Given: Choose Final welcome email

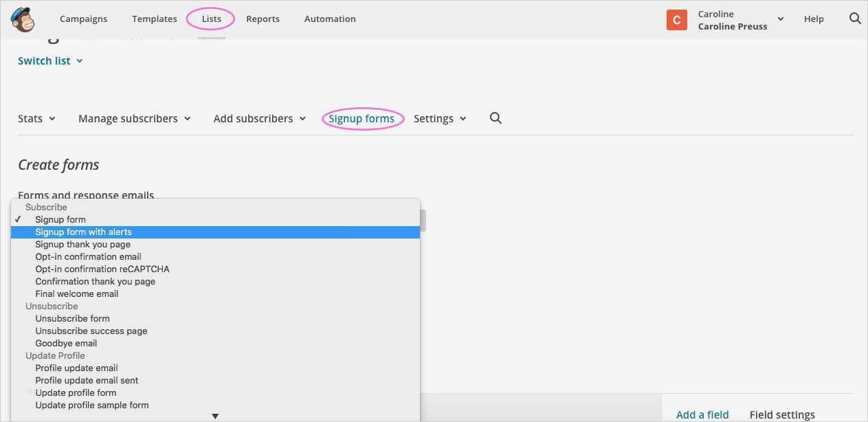Looking at the screenshot, I should (x=215, y=294).
